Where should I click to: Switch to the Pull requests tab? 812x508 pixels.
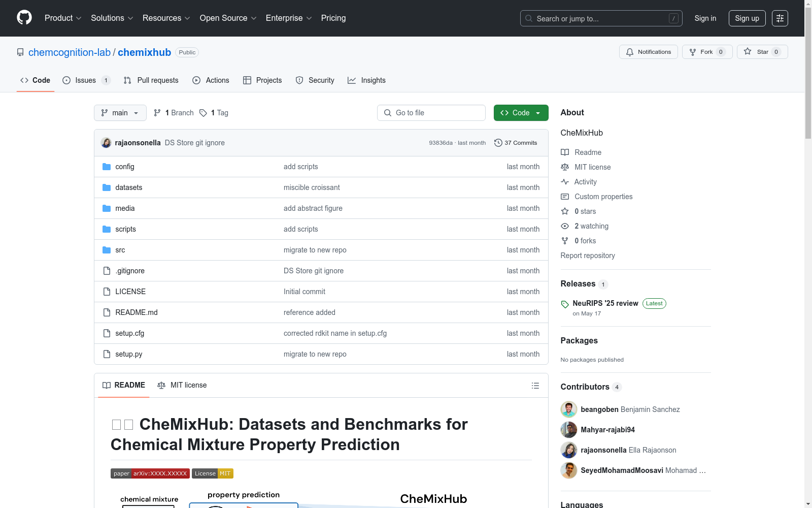tap(151, 80)
